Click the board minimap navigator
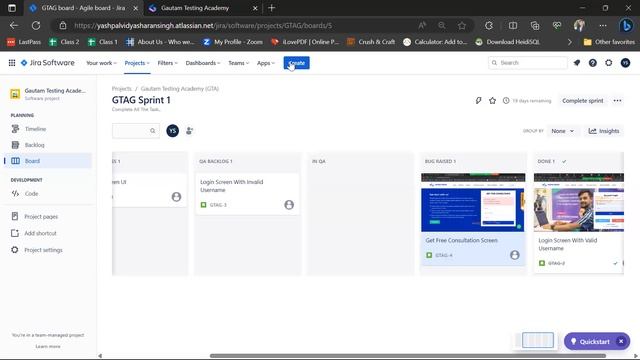The height and width of the screenshot is (360, 640). click(x=537, y=340)
